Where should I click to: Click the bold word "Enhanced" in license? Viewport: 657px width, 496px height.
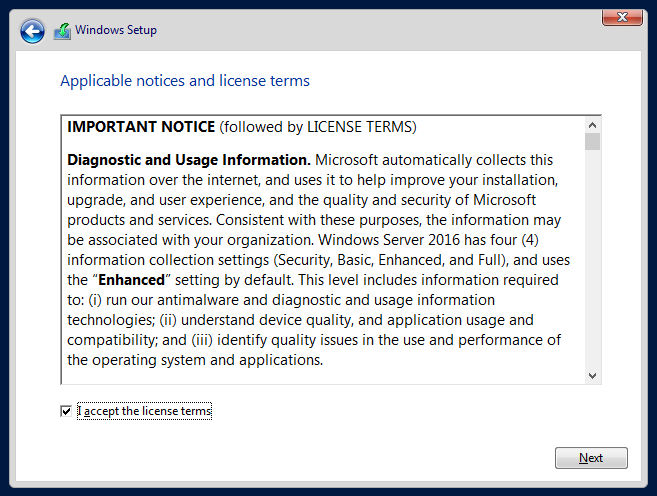[x=134, y=280]
